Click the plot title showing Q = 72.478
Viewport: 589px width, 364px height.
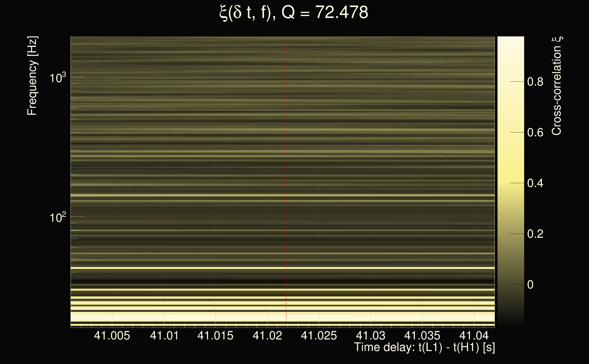pyautogui.click(x=294, y=13)
